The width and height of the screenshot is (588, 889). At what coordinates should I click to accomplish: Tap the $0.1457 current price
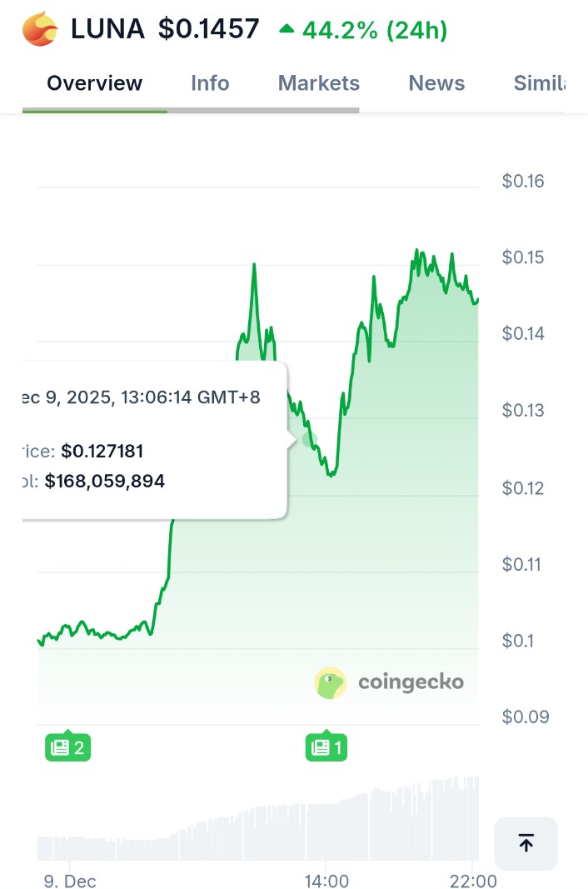pos(208,30)
